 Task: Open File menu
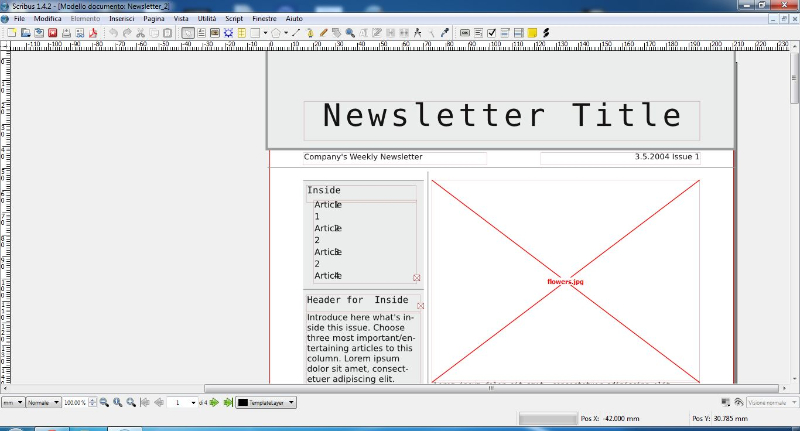click(x=19, y=18)
